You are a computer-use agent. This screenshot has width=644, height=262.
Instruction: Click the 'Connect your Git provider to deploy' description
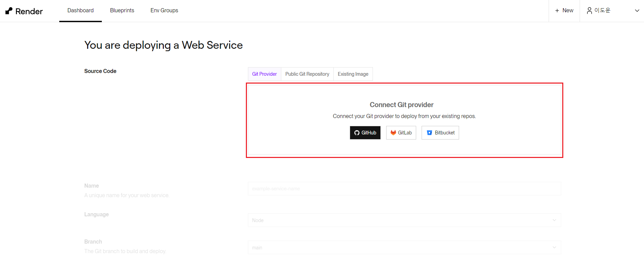404,116
